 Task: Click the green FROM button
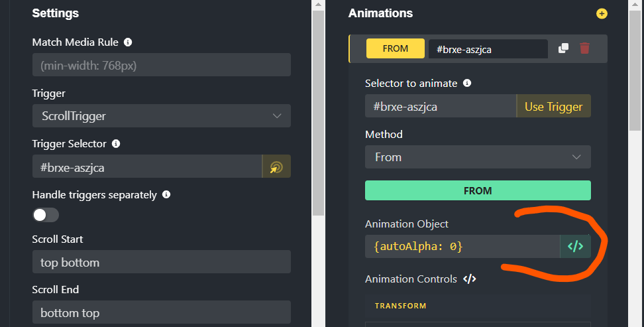coord(477,190)
